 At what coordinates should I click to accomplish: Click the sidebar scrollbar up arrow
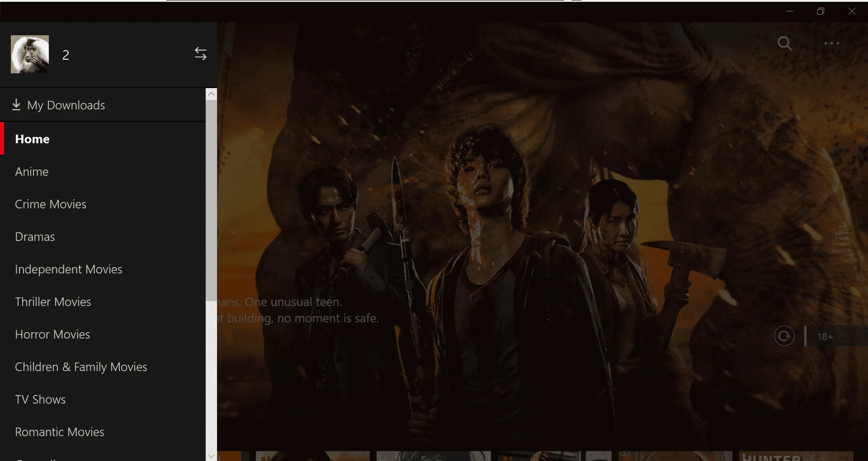pyautogui.click(x=211, y=94)
